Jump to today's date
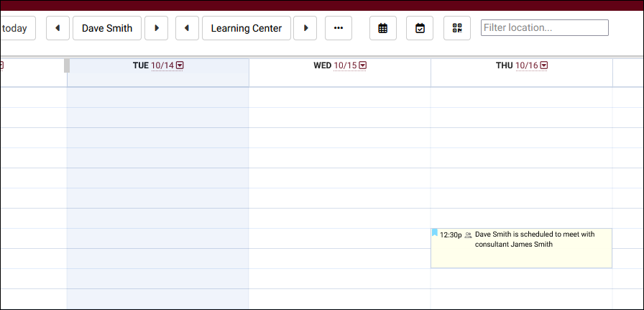This screenshot has width=644, height=310. (x=16, y=28)
